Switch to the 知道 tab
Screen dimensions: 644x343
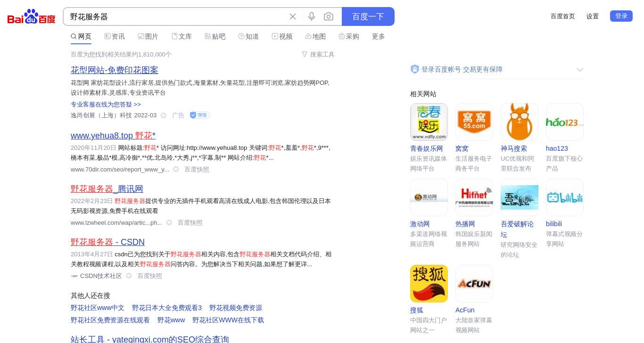point(248,36)
